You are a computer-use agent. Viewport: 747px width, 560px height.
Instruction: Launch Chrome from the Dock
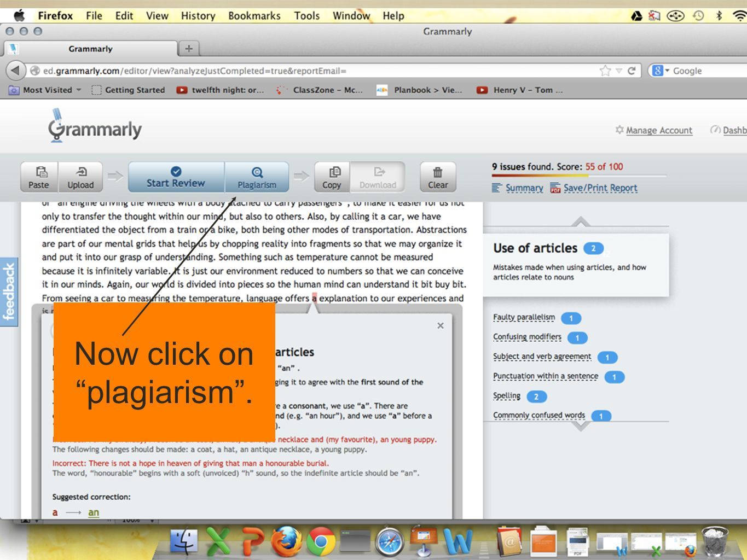[321, 541]
